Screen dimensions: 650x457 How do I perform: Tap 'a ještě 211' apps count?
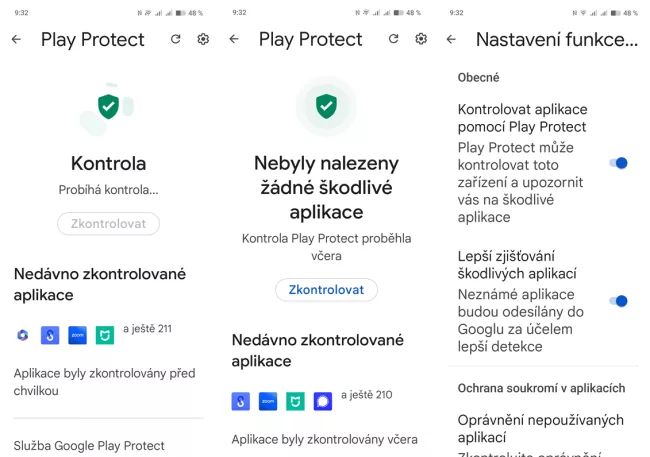(147, 328)
